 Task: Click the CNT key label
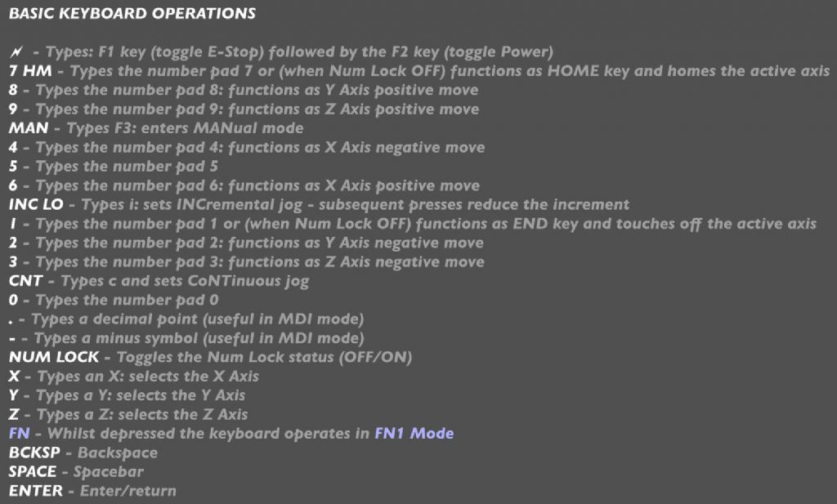(26, 281)
